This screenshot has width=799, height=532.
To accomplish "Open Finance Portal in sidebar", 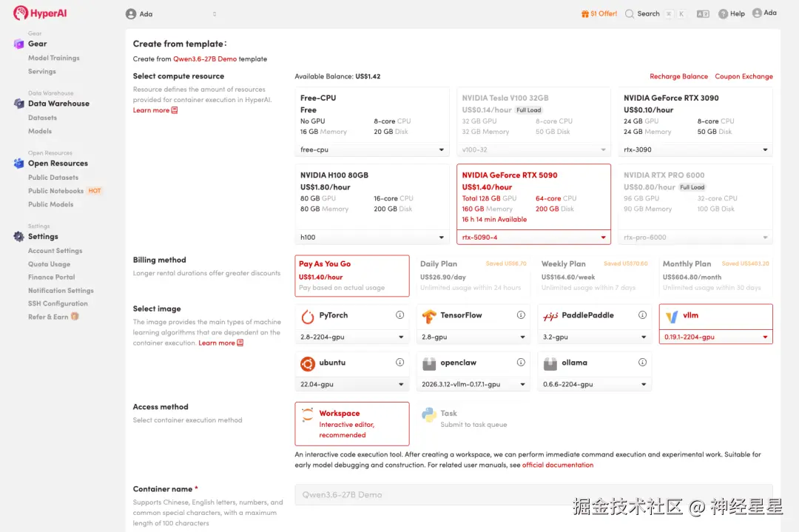I will click(52, 277).
